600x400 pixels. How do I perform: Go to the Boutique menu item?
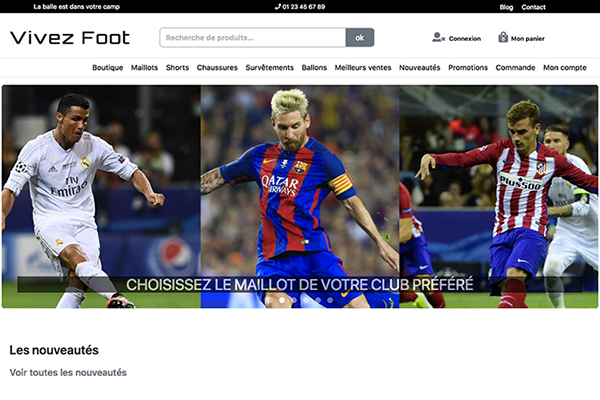(108, 68)
